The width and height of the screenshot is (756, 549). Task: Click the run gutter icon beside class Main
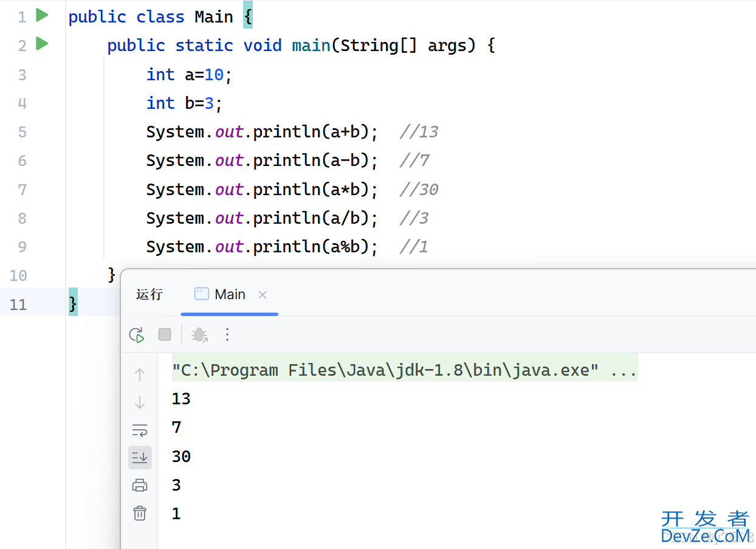[x=42, y=15]
